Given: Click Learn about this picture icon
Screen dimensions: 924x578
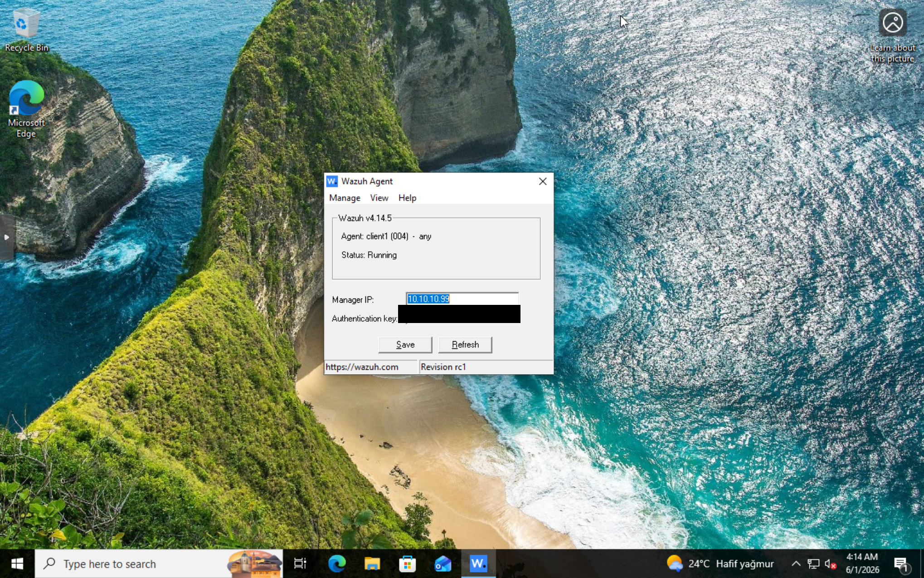Looking at the screenshot, I should click(x=892, y=35).
